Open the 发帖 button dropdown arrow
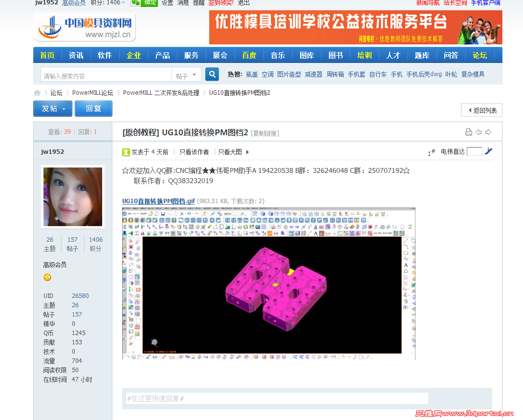The height and width of the screenshot is (420, 523). click(x=64, y=108)
